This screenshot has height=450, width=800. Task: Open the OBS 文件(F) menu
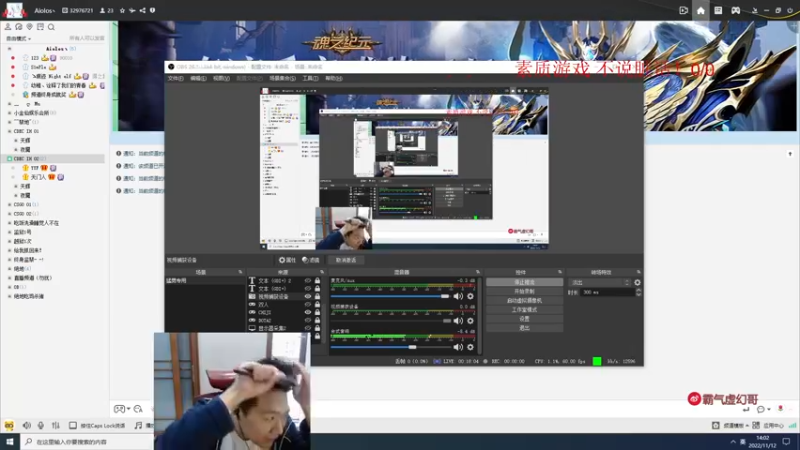pos(176,78)
